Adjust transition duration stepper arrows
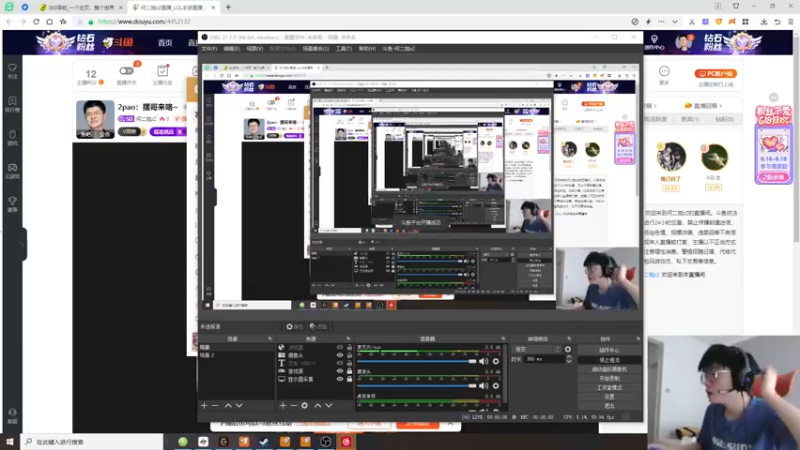 569,359
